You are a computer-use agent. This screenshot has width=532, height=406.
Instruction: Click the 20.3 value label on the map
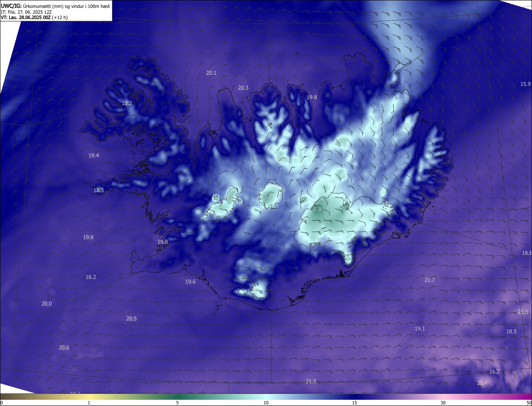(243, 88)
